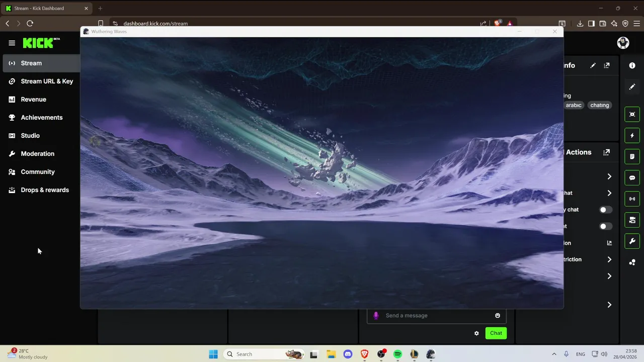Viewport: 644px width, 362px height.
Task: Click the Send a message field
Action: (x=437, y=315)
